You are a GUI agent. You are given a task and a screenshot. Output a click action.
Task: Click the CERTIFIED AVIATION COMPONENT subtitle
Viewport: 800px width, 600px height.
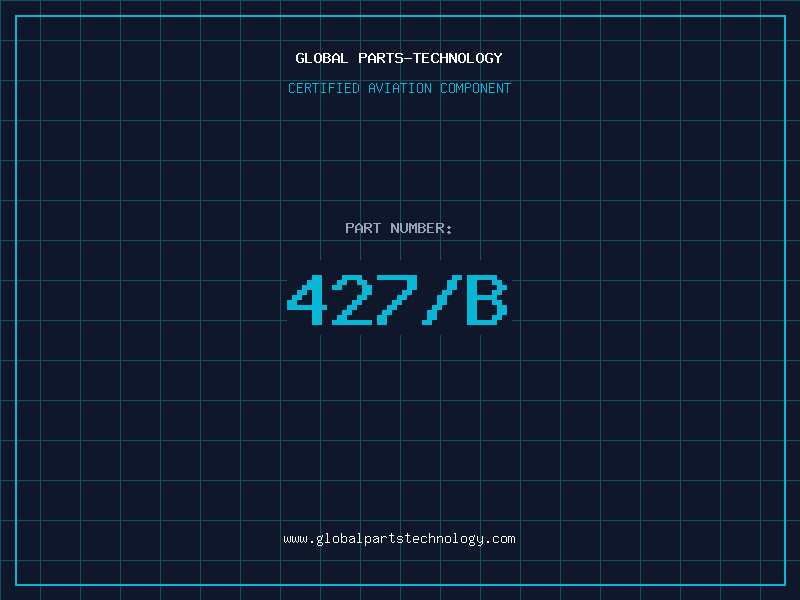point(399,88)
